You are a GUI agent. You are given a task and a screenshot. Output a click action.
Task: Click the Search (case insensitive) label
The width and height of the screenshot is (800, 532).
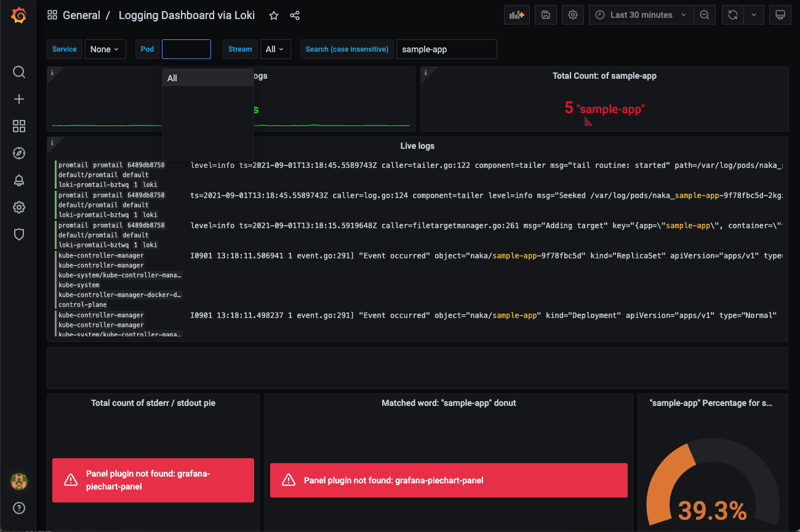347,49
